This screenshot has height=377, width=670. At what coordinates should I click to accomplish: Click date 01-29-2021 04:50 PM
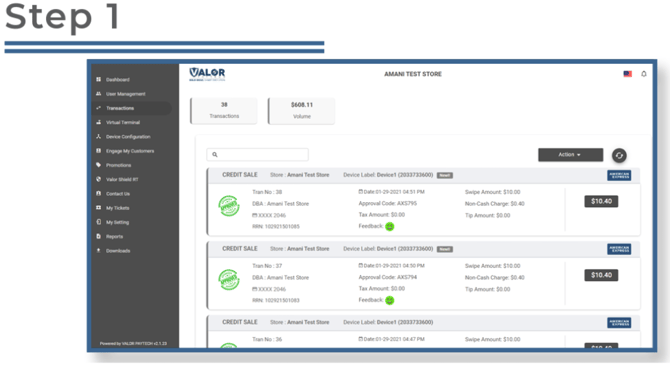point(391,266)
